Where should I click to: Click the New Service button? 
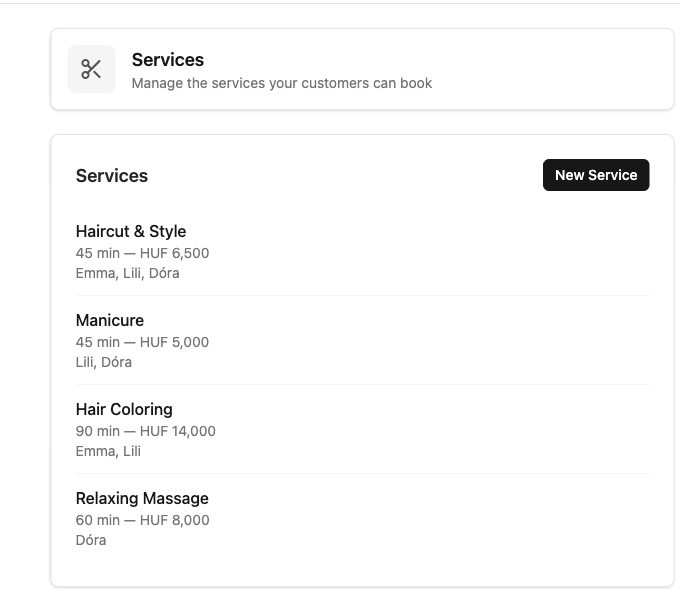(x=596, y=175)
